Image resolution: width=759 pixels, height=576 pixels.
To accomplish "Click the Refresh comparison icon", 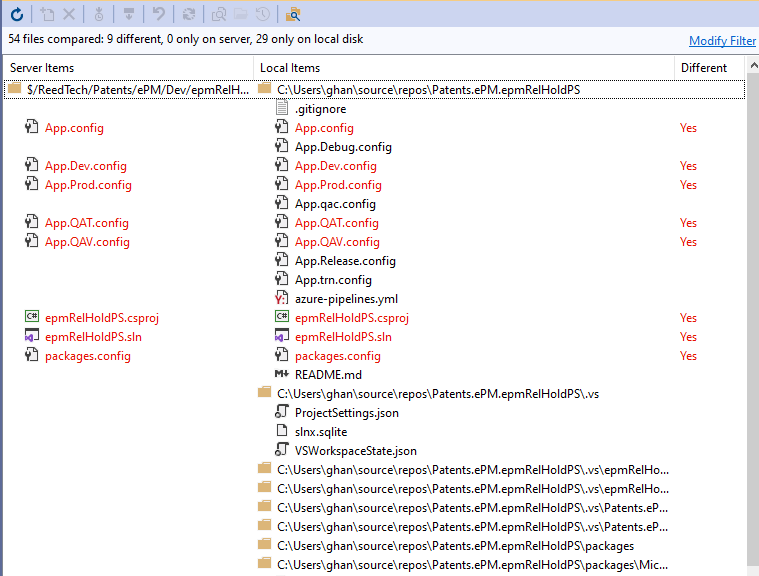I will (x=17, y=15).
